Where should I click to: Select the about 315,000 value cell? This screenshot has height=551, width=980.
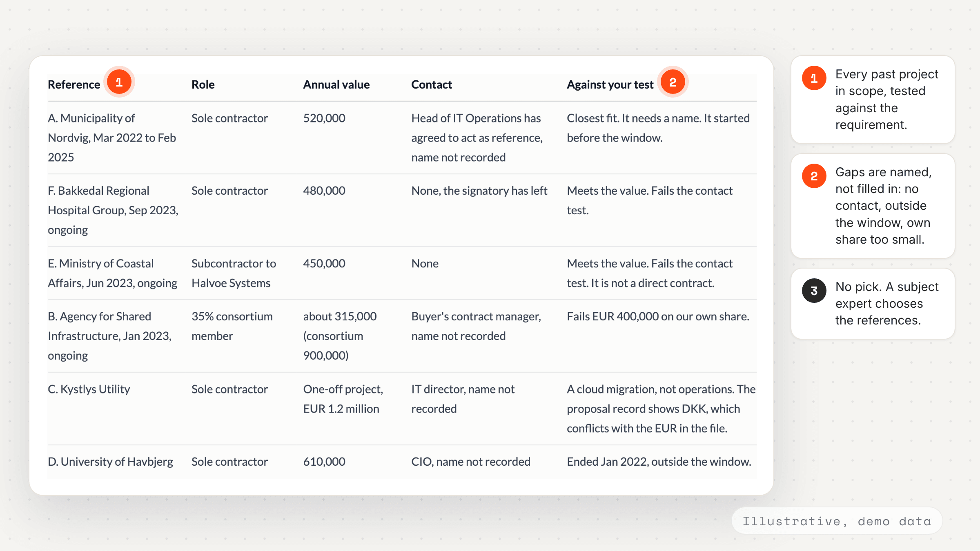pyautogui.click(x=340, y=336)
